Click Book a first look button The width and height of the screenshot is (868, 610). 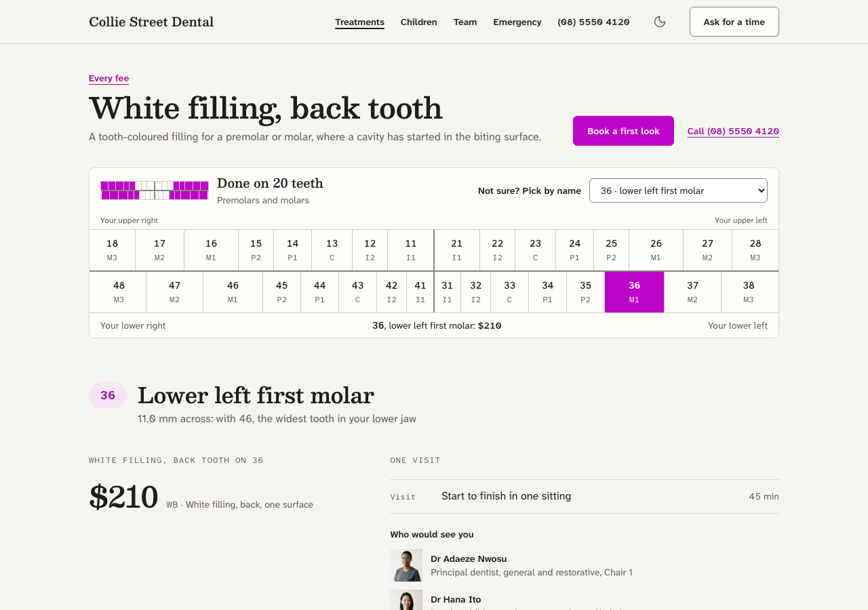coord(623,131)
